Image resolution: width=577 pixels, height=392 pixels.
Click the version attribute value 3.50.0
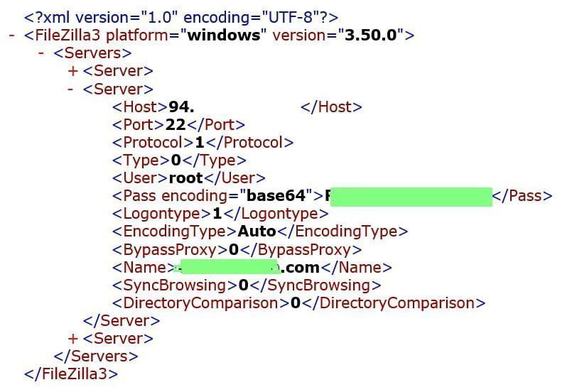pyautogui.click(x=374, y=35)
